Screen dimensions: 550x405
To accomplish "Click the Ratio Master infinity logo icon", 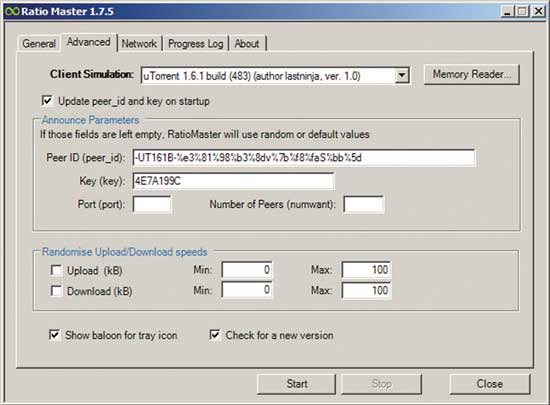I will (12, 12).
